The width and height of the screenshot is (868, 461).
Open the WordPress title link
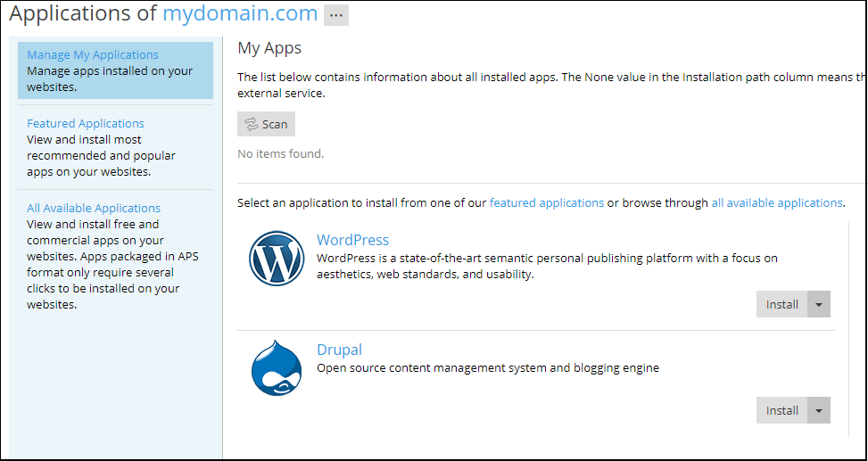point(352,240)
